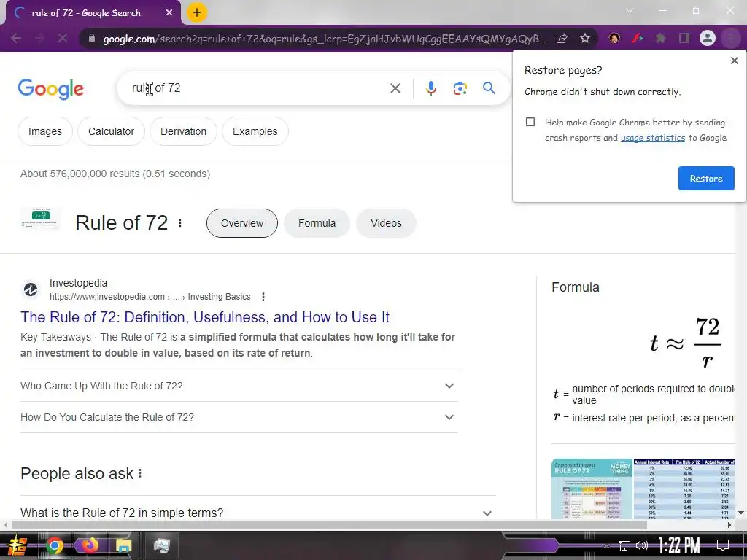Open the Extensions puzzle piece menu
The image size is (747, 560).
click(661, 38)
